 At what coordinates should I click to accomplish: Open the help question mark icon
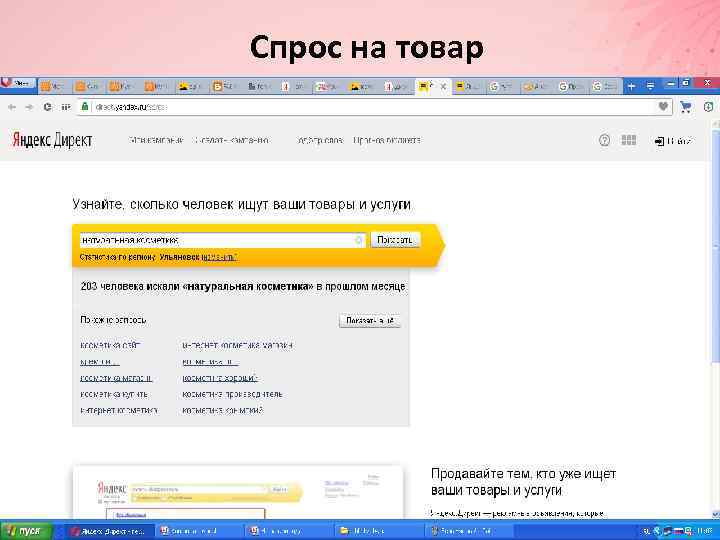tap(604, 140)
